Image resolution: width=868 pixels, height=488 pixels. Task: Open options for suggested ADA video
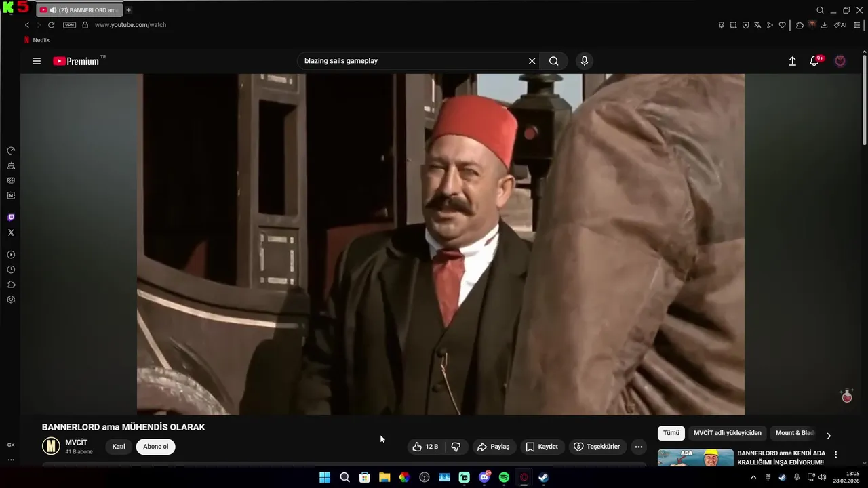coord(835,455)
